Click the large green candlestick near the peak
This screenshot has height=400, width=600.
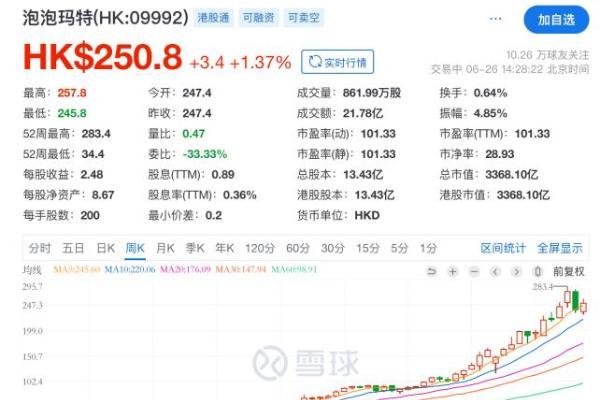(575, 301)
